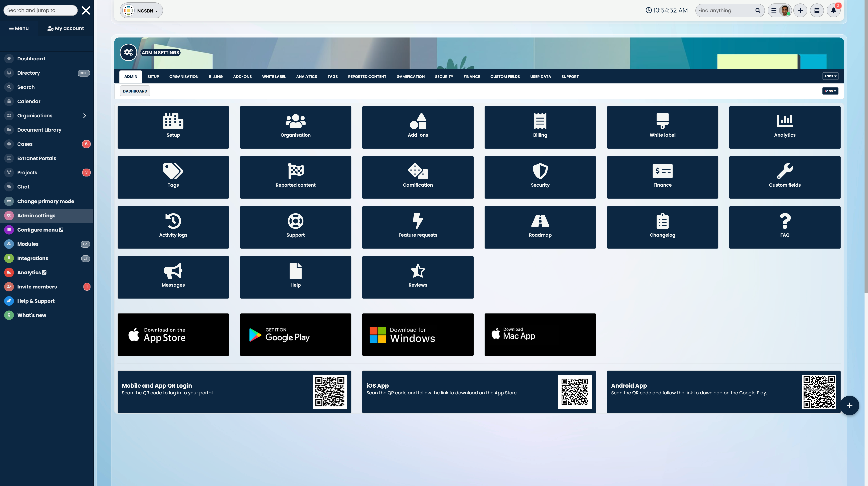The height and width of the screenshot is (486, 868).
Task: Click the notifications bell icon
Action: pyautogui.click(x=833, y=10)
